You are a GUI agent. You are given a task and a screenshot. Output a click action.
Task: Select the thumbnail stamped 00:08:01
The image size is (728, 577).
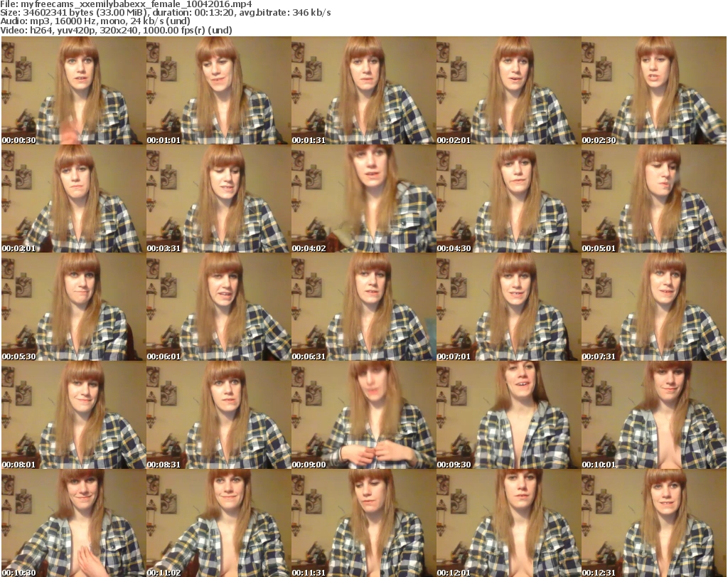pyautogui.click(x=73, y=415)
